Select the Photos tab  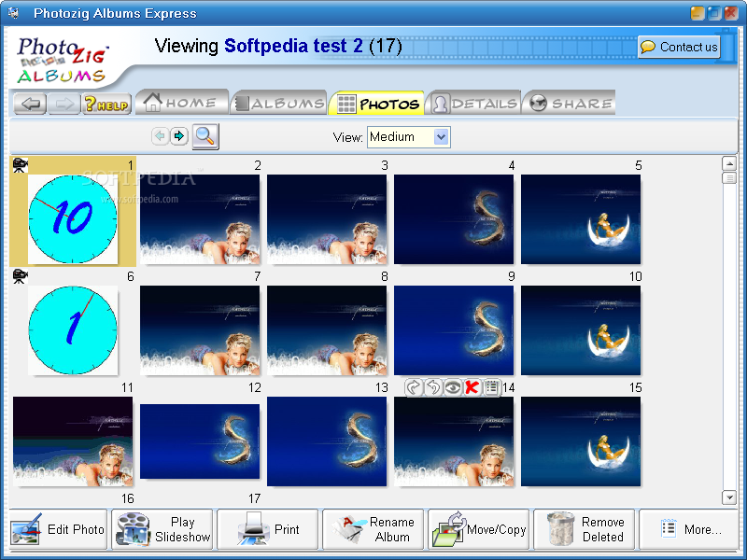(x=377, y=103)
